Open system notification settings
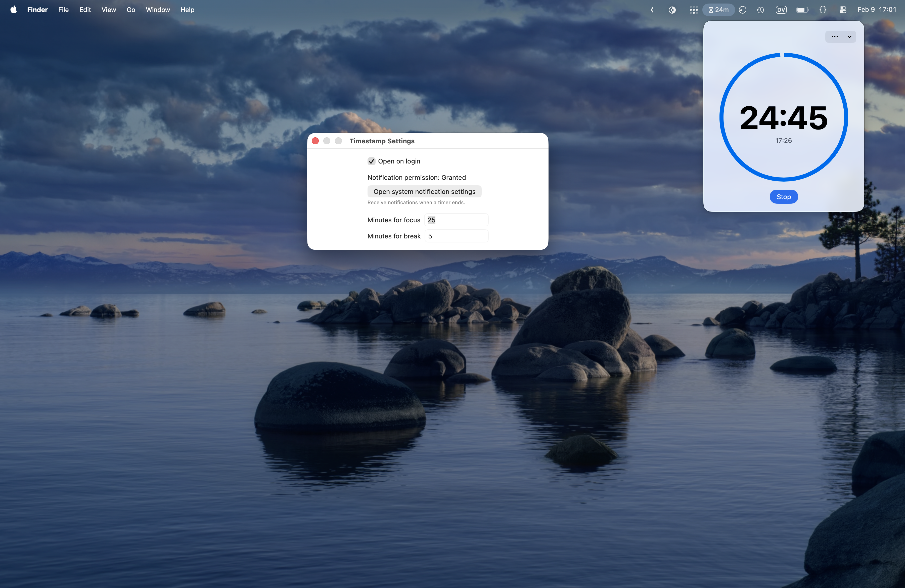The height and width of the screenshot is (588, 905). (x=424, y=191)
